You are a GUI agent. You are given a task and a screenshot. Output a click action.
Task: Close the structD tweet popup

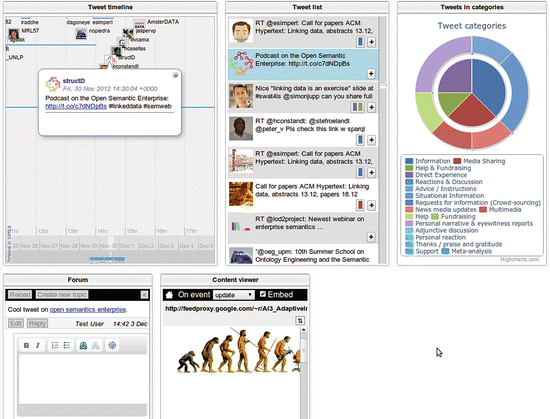click(x=175, y=75)
